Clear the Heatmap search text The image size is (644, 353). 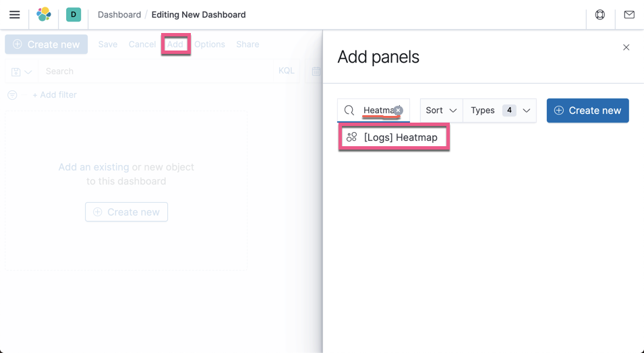coord(398,110)
